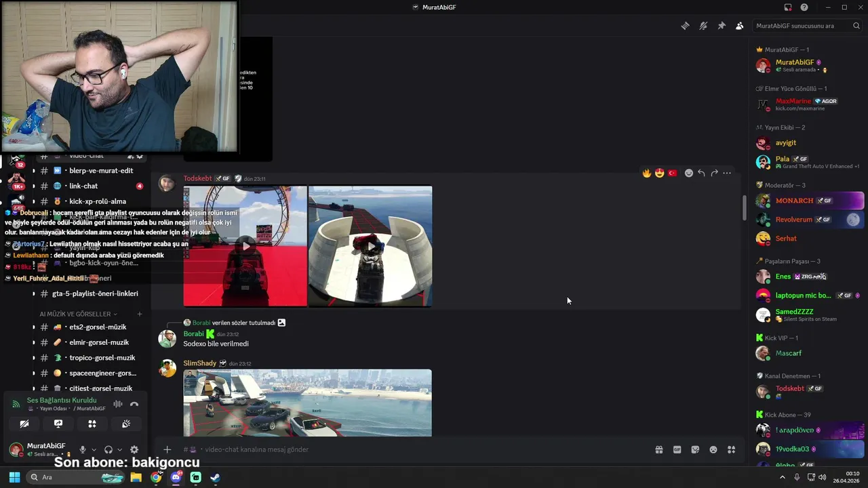Open add reaction emoji picker
Screen dimensions: 868x488
click(689, 173)
